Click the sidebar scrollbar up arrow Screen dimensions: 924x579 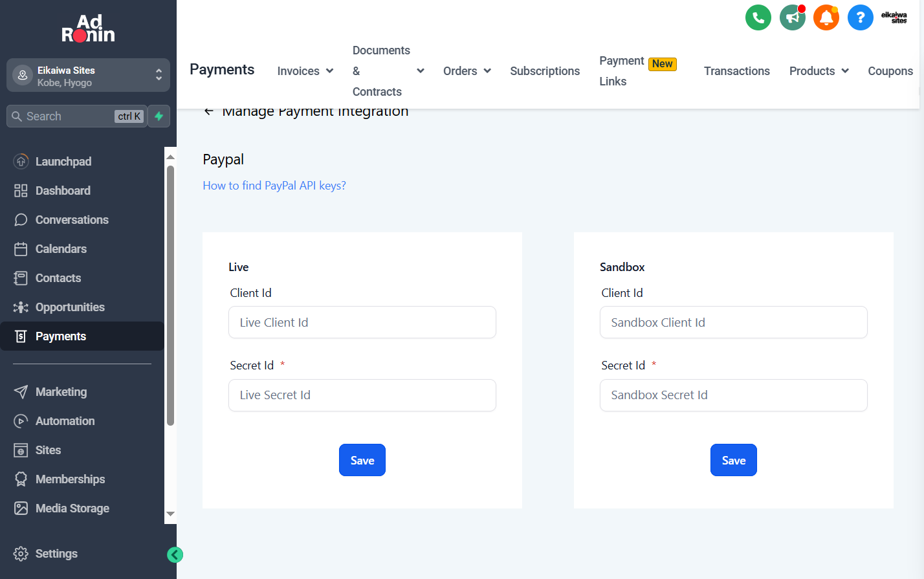(171, 157)
